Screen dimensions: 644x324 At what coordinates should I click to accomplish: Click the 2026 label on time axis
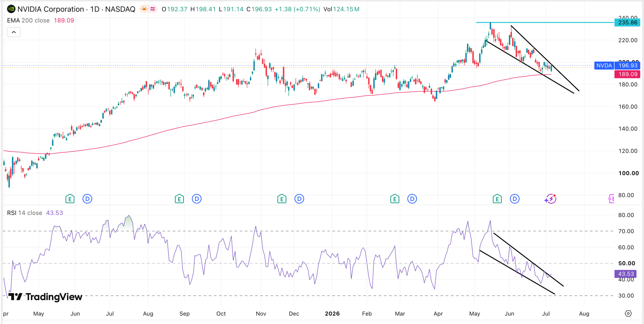pyautogui.click(x=332, y=314)
